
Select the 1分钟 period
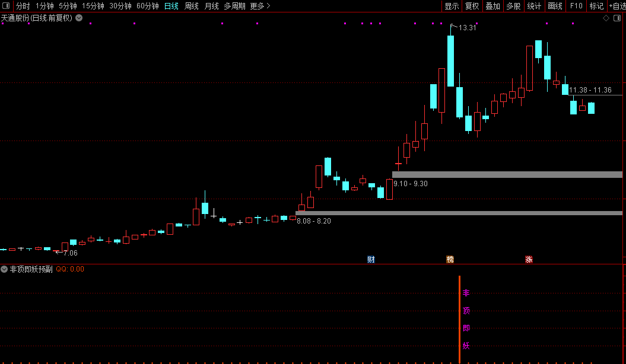pos(45,6)
